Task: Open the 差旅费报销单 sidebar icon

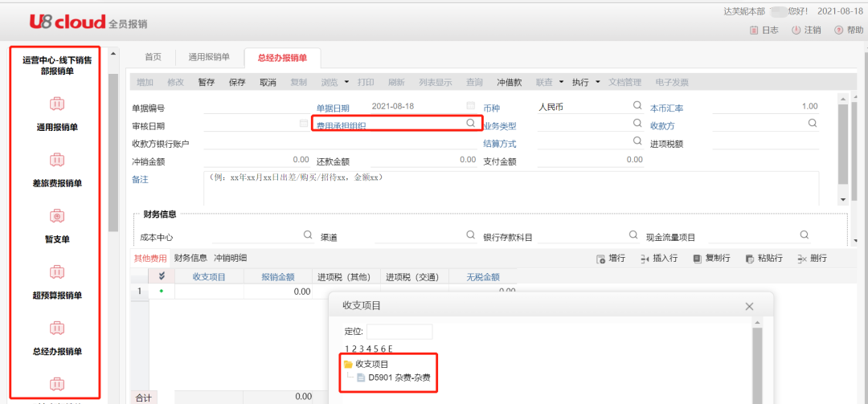Action: click(x=58, y=159)
